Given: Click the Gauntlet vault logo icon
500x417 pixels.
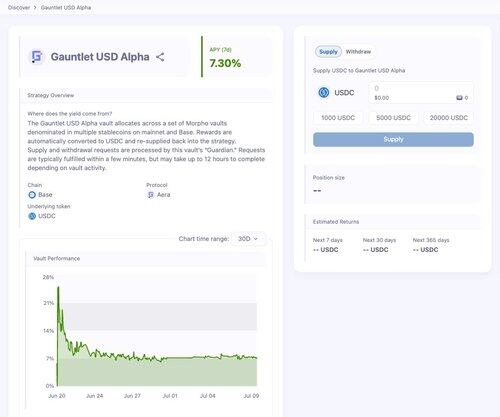Looking at the screenshot, I should click(x=37, y=57).
